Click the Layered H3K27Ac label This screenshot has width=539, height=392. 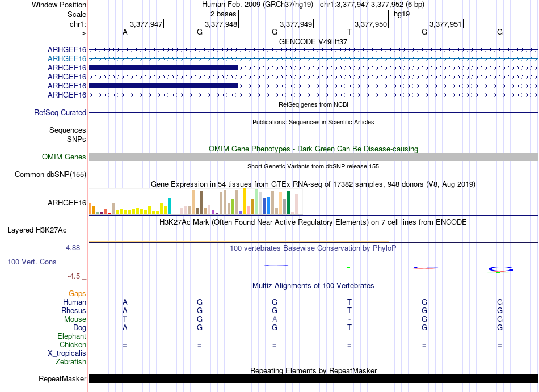point(37,230)
